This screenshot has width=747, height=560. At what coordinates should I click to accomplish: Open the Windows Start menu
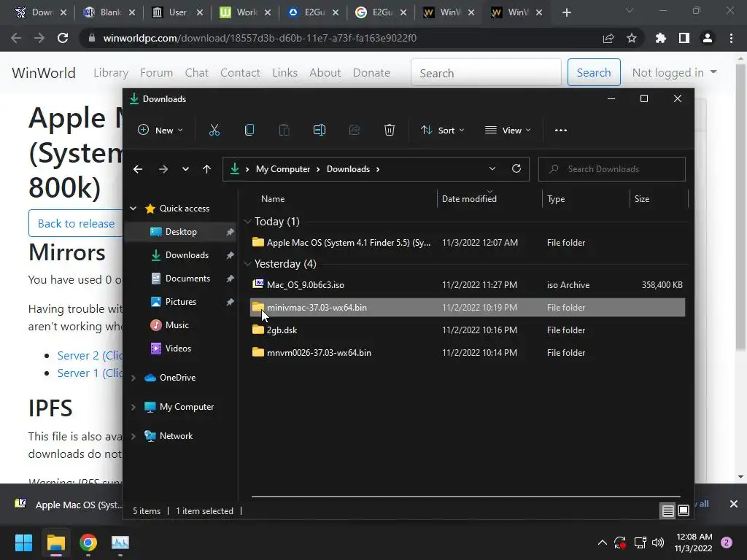click(x=23, y=542)
